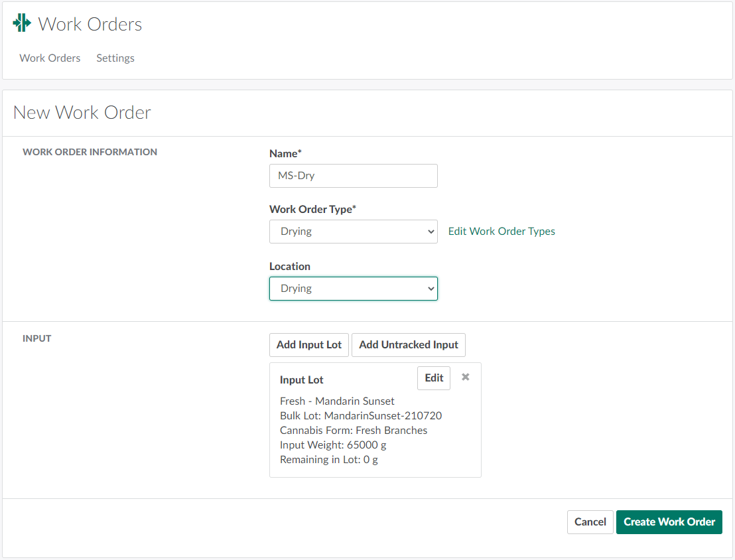The width and height of the screenshot is (735, 560).
Task: Follow the Edit Work Order Types link
Action: (x=501, y=232)
